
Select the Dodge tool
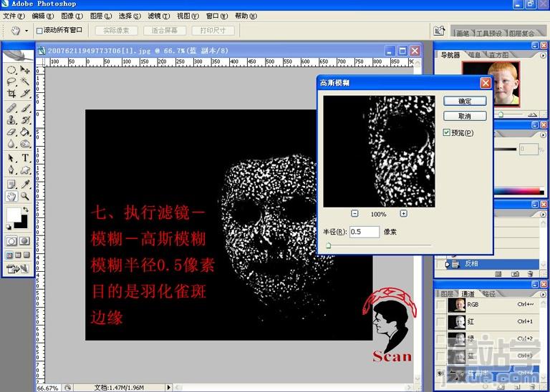click(24, 144)
